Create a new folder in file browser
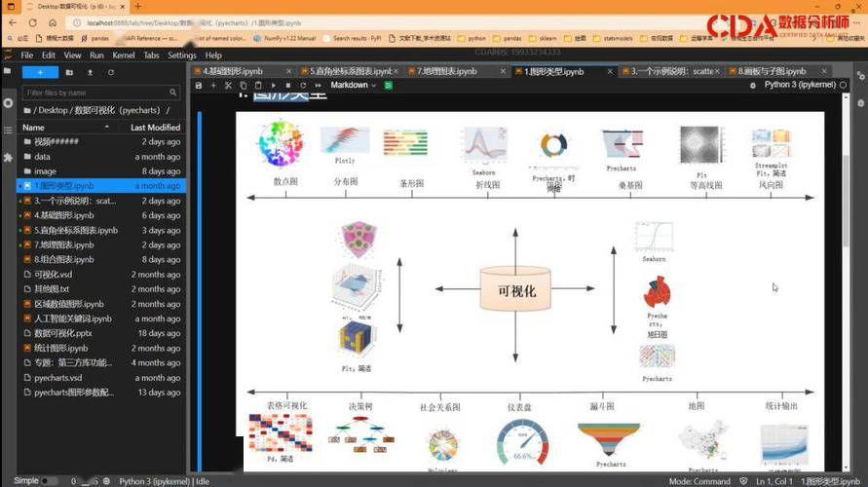The width and height of the screenshot is (868, 487). (69, 72)
